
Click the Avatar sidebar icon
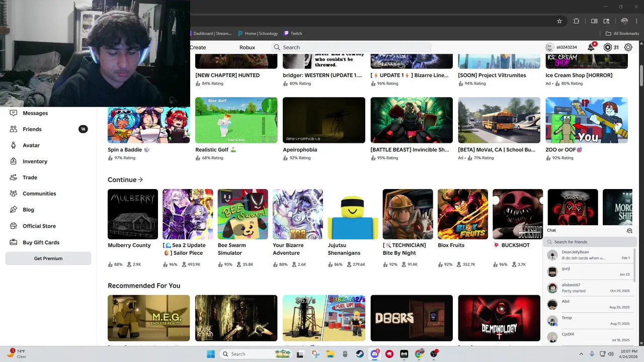pos(14,145)
